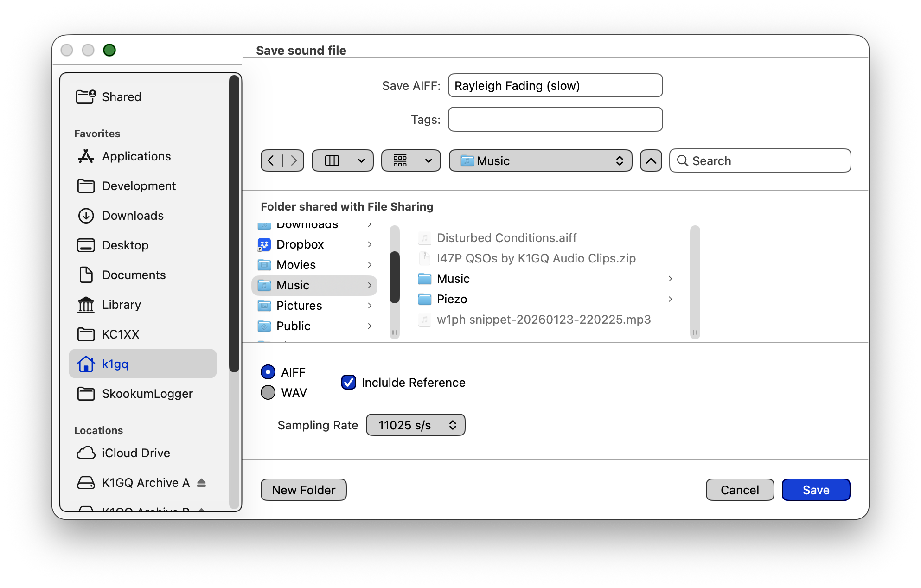Click the Applications icon in sidebar

[x=86, y=156]
